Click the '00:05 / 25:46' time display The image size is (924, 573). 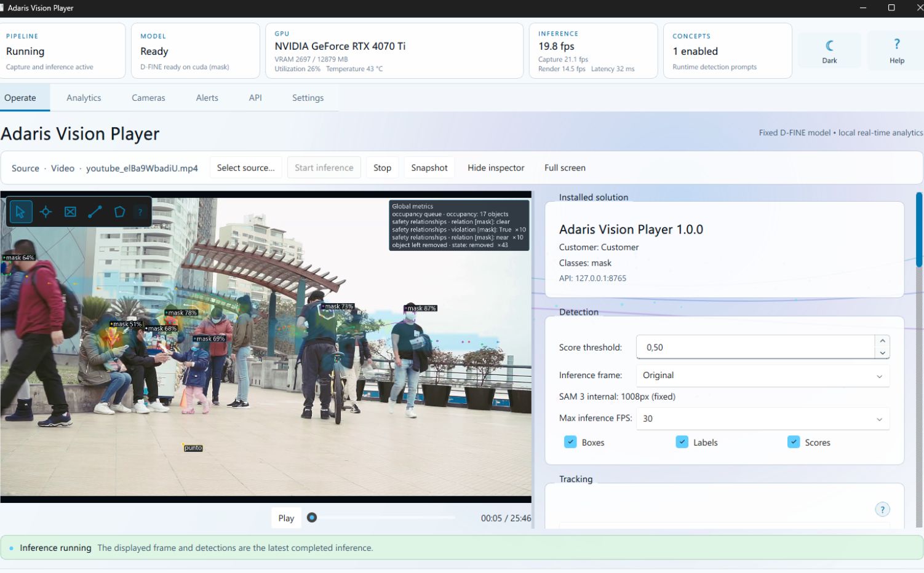506,518
